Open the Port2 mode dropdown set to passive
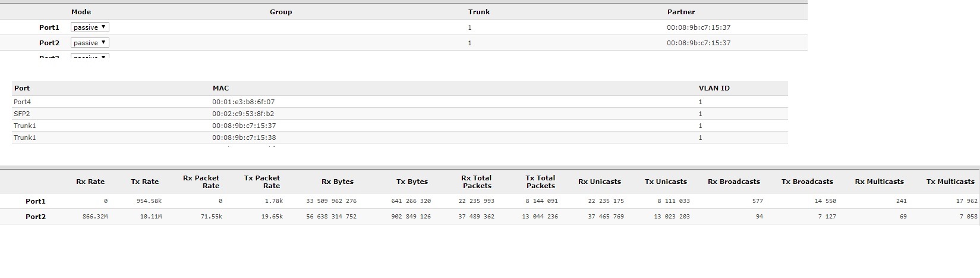 (90, 43)
